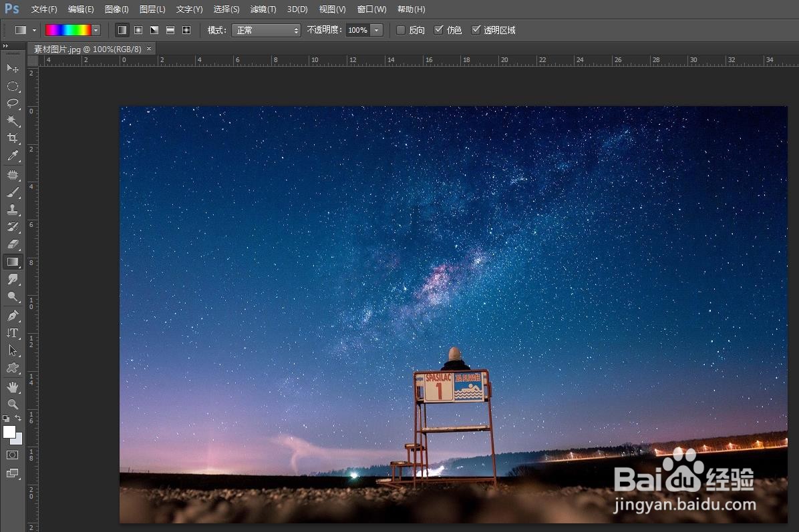
Task: Open the 文件(F) menu
Action: (x=44, y=9)
